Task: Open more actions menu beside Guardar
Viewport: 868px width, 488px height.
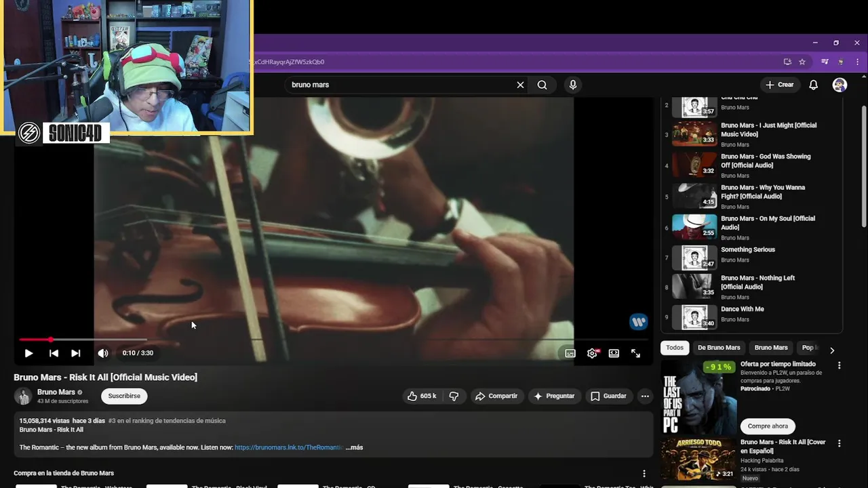Action: (645, 396)
